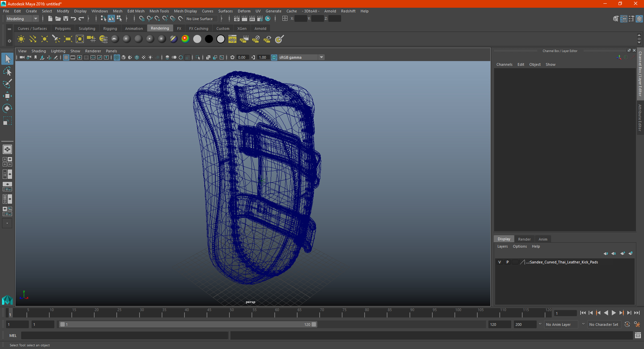
Task: Select the arrow Select tool in toolbox
Action: tap(7, 59)
